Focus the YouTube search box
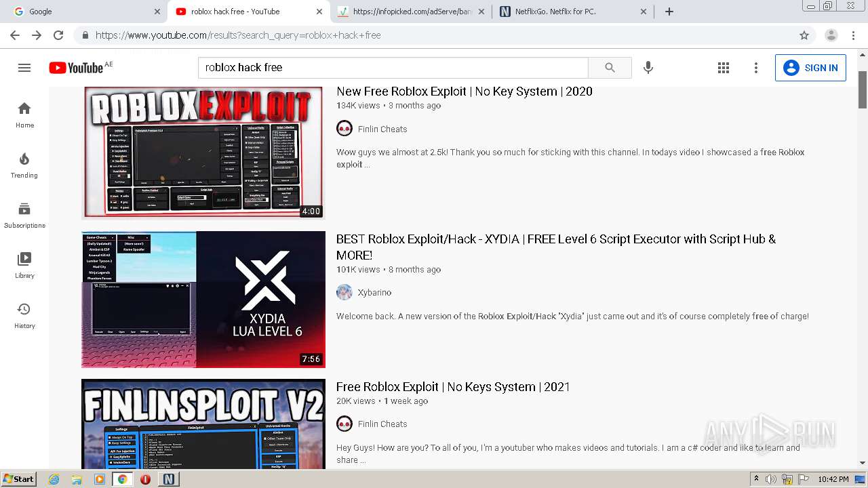Image resolution: width=868 pixels, height=488 pixels. [393, 68]
